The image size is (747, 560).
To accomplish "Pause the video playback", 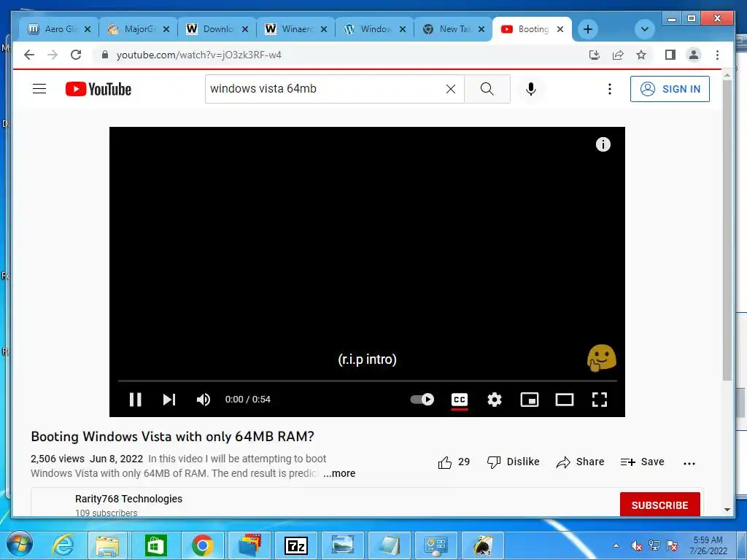I will coord(135,399).
